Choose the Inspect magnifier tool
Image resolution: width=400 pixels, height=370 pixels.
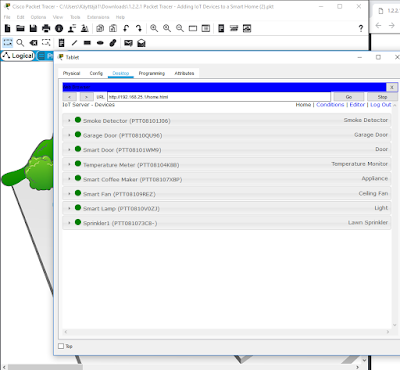point(20,43)
